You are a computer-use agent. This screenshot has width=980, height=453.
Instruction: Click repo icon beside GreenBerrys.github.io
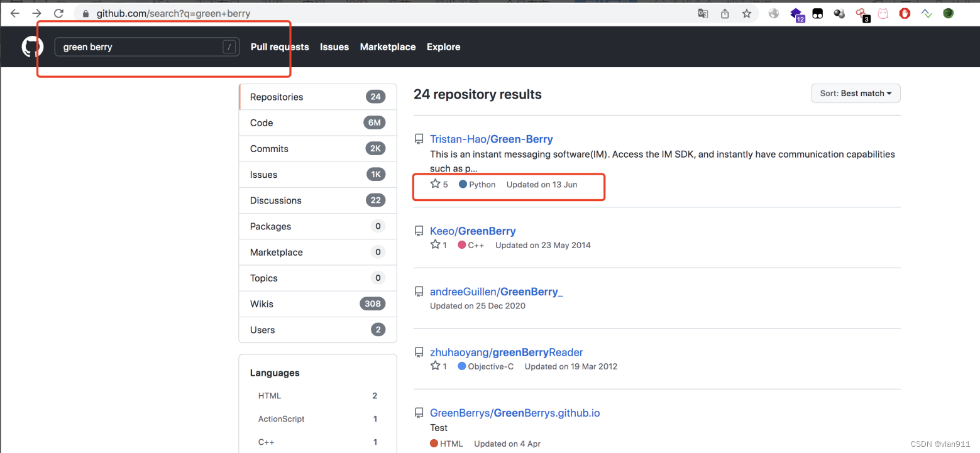coord(419,413)
